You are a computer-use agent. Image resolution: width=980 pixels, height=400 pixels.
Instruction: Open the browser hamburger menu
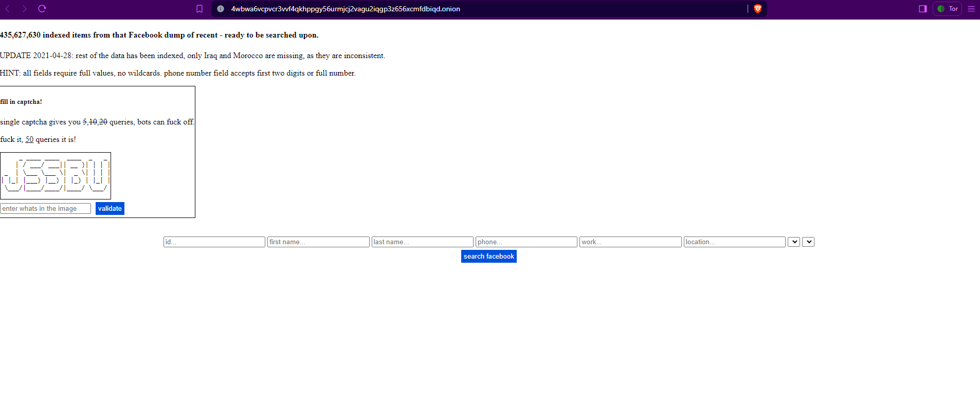(x=971, y=9)
